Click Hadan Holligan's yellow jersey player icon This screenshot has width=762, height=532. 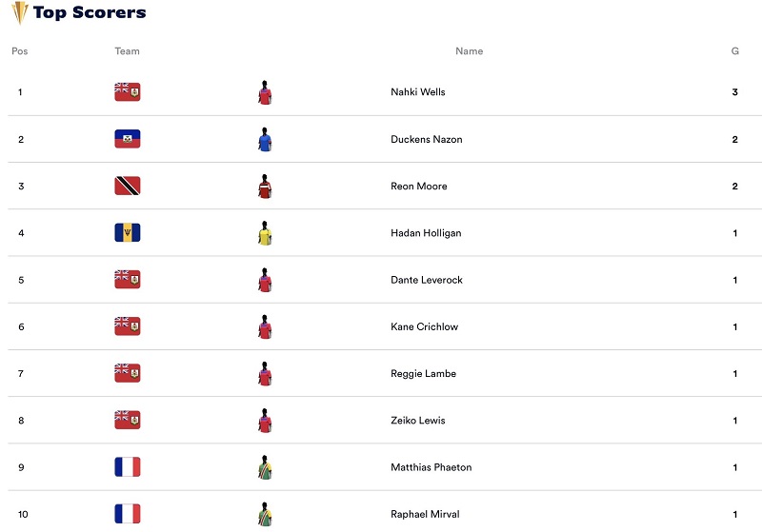click(x=265, y=232)
